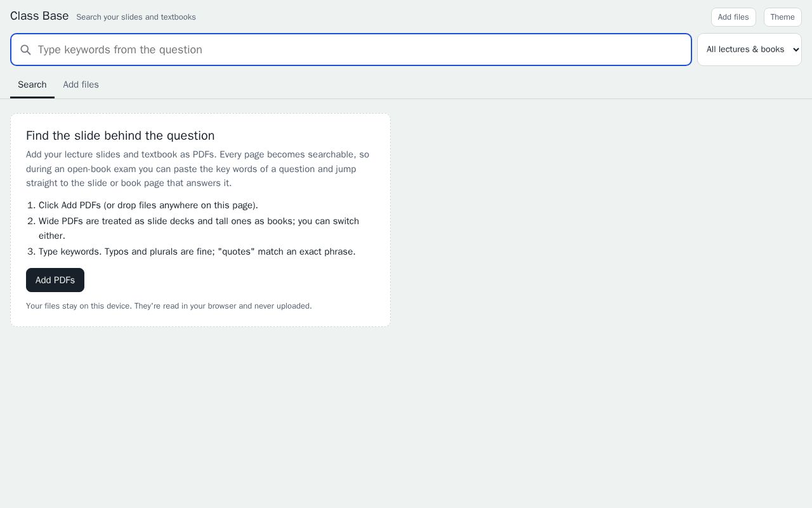Click the numeral of list step 2
The width and height of the screenshot is (812, 508).
(31, 221)
